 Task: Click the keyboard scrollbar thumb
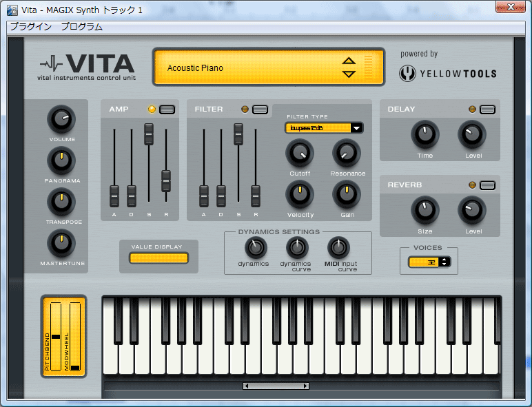(276, 386)
